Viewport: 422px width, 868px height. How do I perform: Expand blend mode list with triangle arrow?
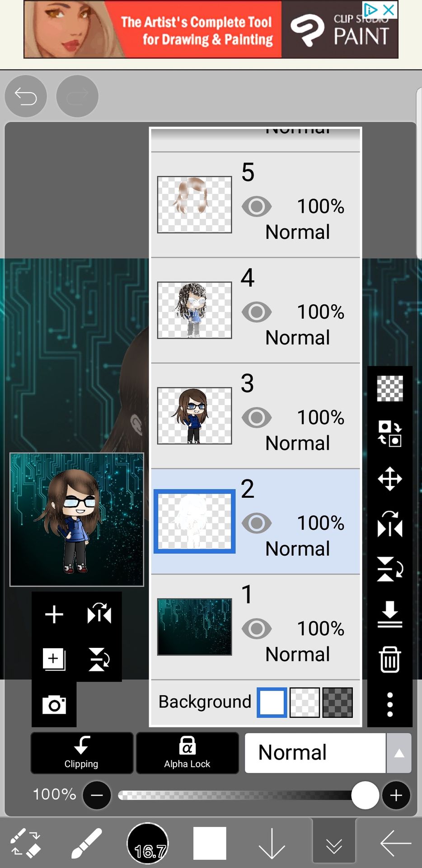pos(399,753)
